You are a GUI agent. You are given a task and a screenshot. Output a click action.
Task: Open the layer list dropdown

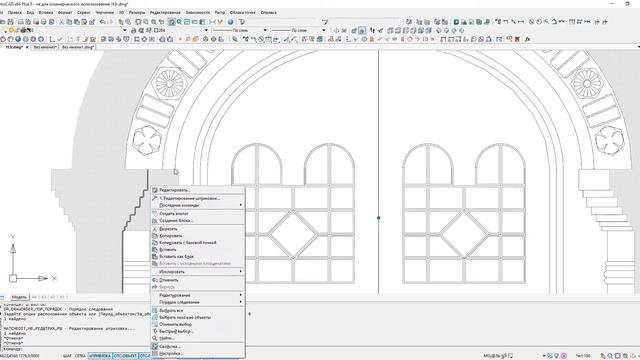(125, 30)
